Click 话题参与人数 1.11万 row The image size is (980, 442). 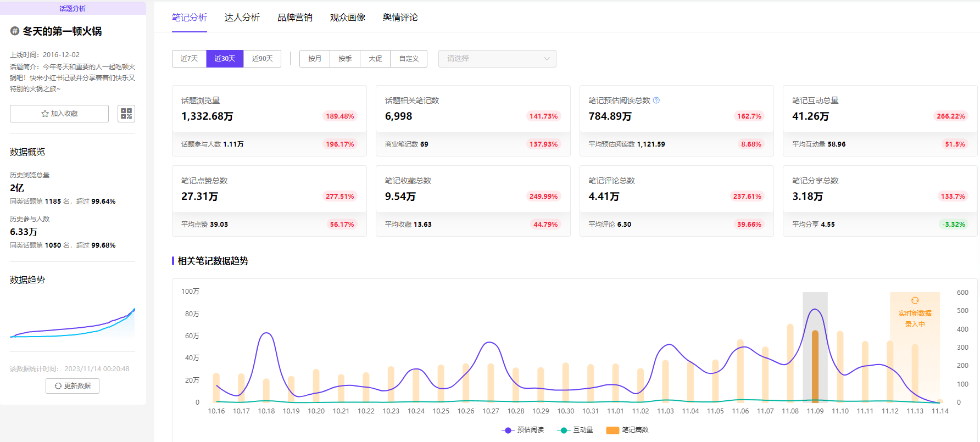click(213, 144)
